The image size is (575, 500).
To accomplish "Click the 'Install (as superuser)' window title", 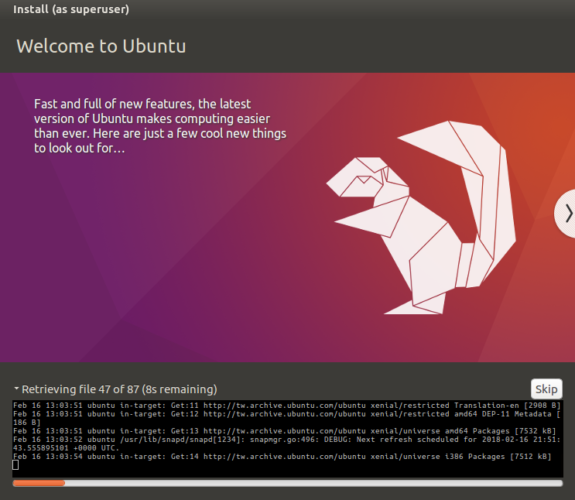I will [71, 9].
